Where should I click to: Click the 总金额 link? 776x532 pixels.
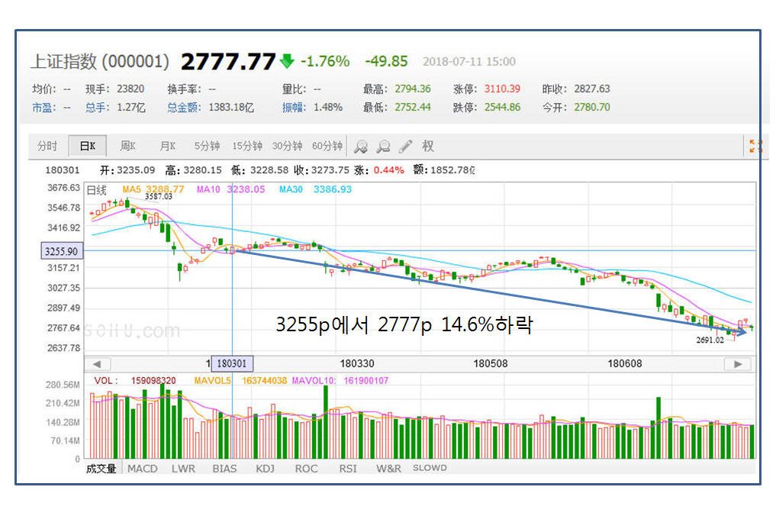[x=183, y=108]
